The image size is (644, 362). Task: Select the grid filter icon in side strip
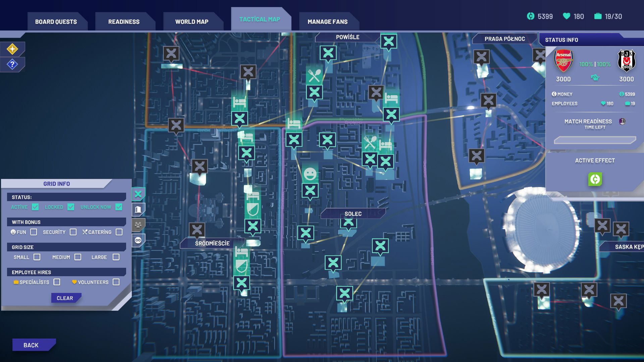138,194
